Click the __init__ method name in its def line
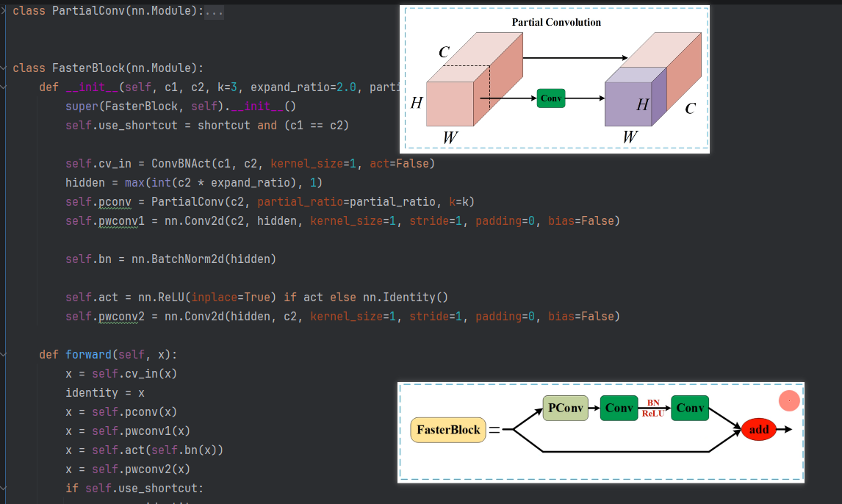 [x=92, y=87]
